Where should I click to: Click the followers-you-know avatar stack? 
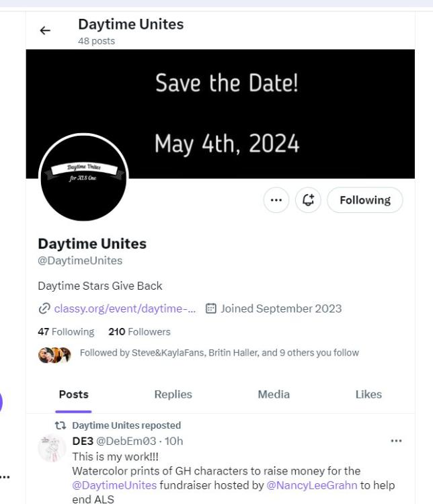54,354
